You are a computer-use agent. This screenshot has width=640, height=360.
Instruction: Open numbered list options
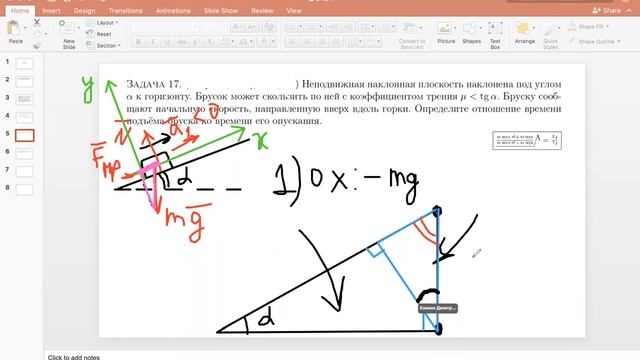(314, 27)
